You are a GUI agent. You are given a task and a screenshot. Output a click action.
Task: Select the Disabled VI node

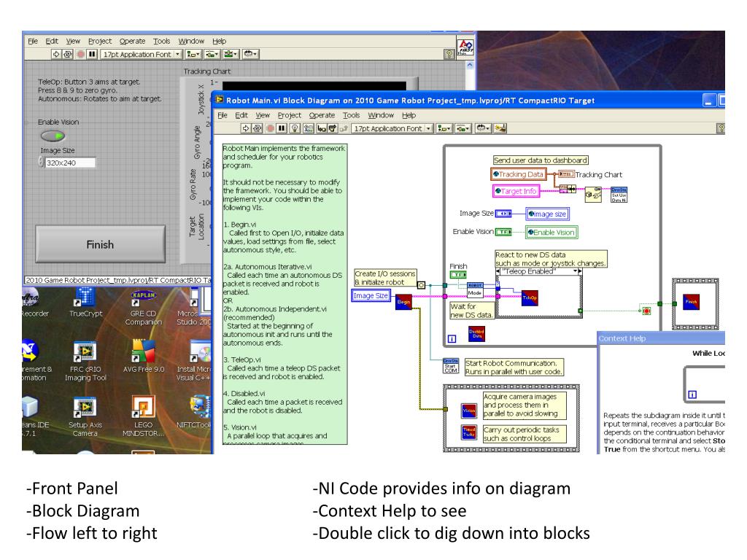pos(476,333)
